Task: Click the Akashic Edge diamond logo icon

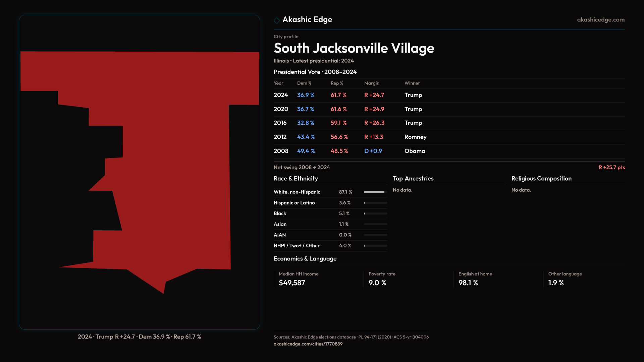Action: (277, 20)
